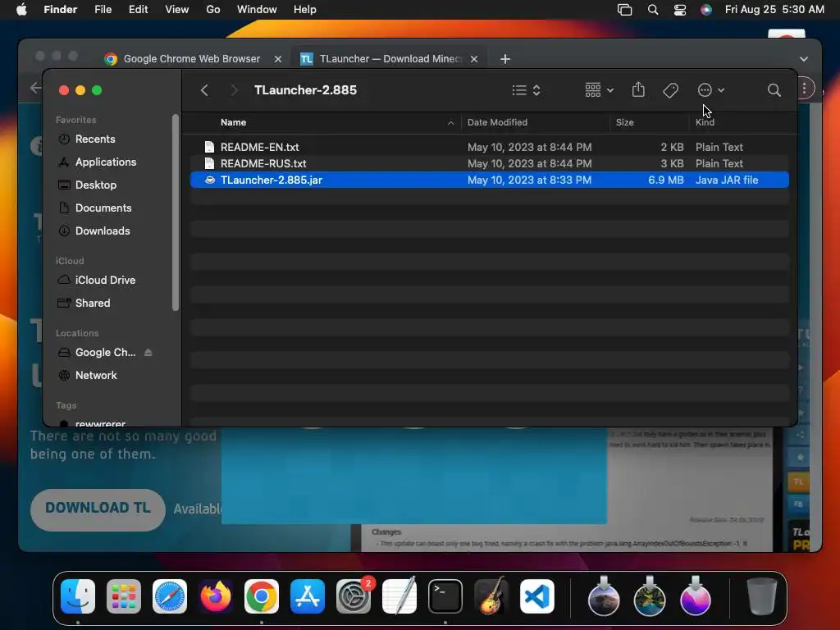Go back in Finder window
Viewport: 840px width, 630px height.
click(x=204, y=90)
